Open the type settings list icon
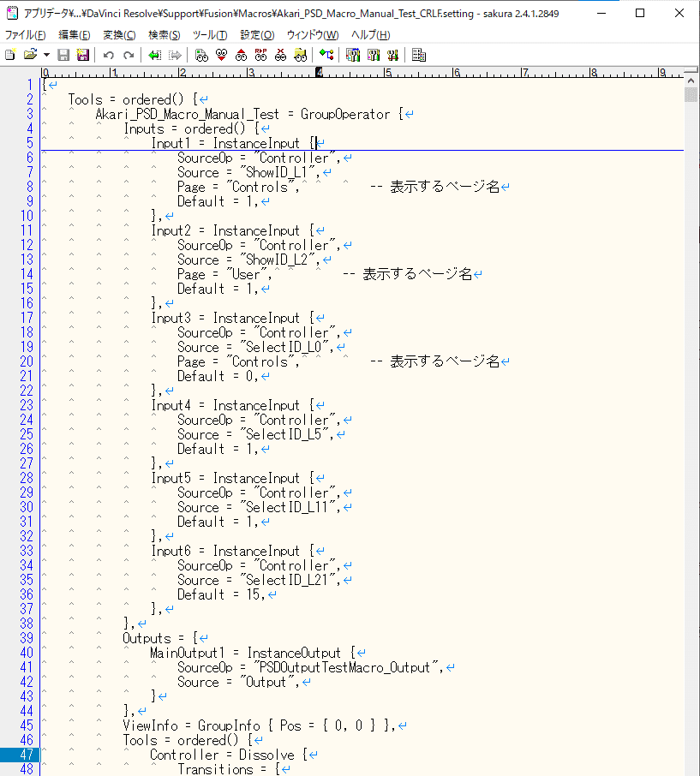Image resolution: width=700 pixels, height=776 pixels. click(x=353, y=55)
